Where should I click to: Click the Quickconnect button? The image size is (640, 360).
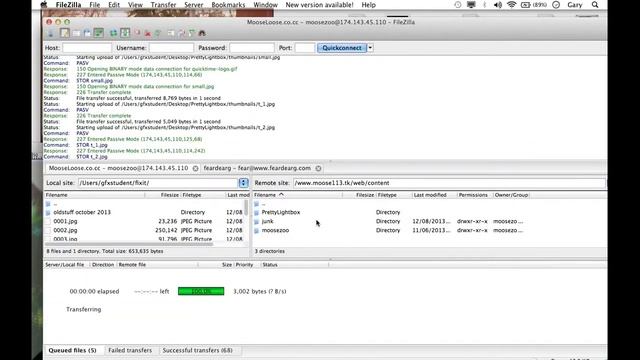342,48
